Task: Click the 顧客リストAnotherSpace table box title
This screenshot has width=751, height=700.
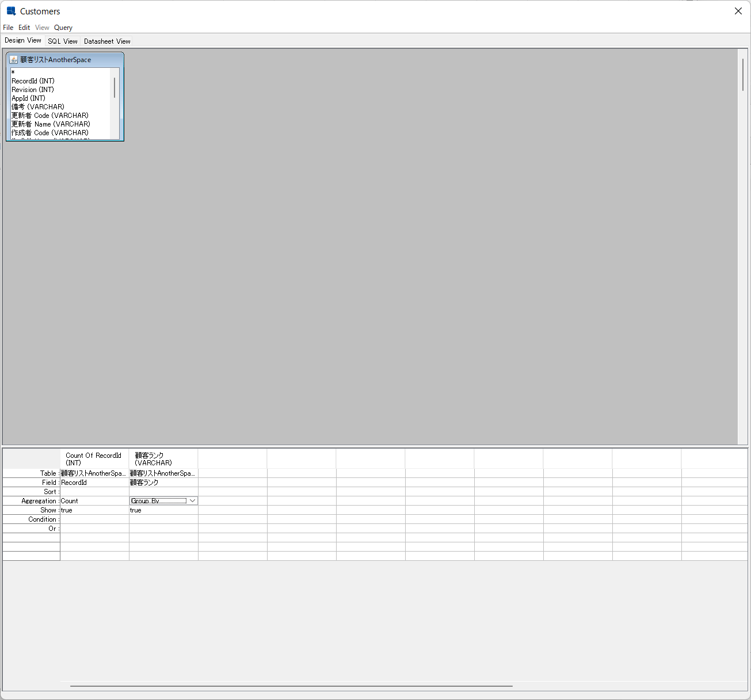Action: pos(56,60)
